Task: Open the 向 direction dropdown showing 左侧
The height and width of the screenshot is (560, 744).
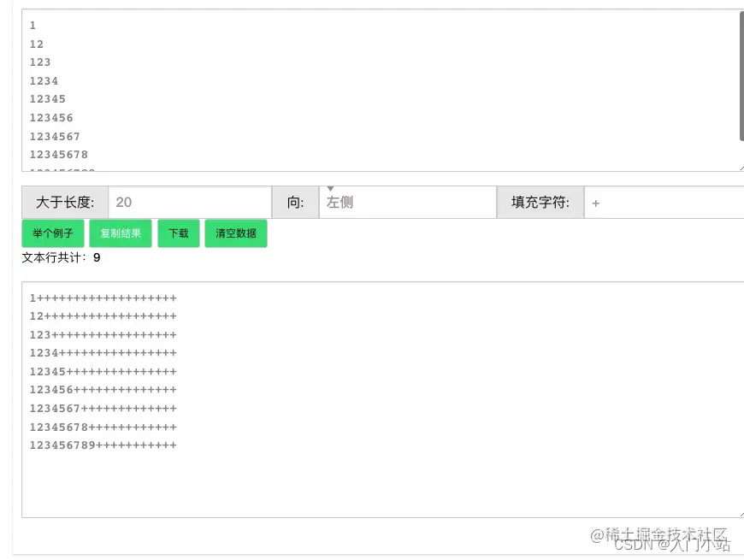Action: pos(402,202)
